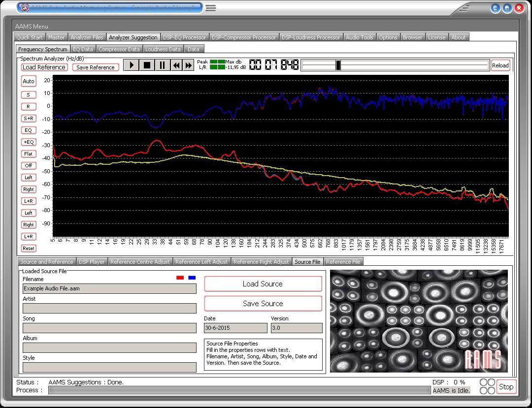The width and height of the screenshot is (532, 408).
Task: Open the DSP-Compressor Processor tab
Action: [244, 37]
